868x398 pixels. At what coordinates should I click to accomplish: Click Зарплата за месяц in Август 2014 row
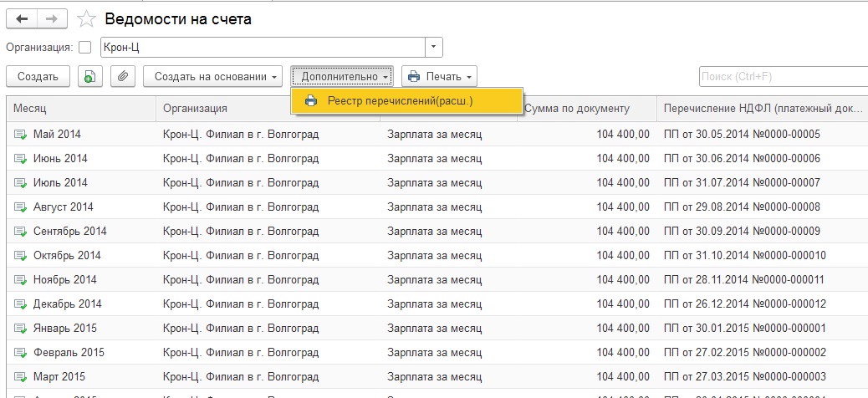tap(435, 207)
